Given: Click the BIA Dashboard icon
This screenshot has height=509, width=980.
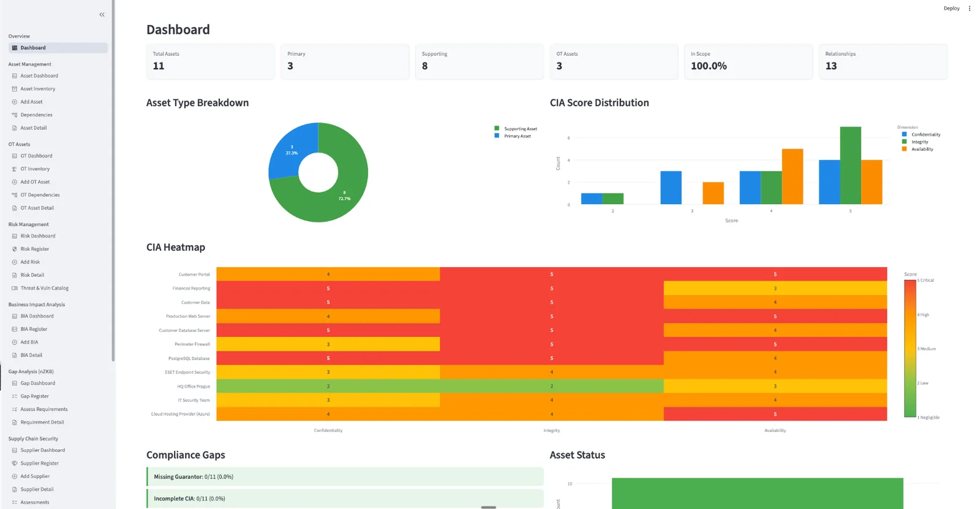Looking at the screenshot, I should click(15, 317).
